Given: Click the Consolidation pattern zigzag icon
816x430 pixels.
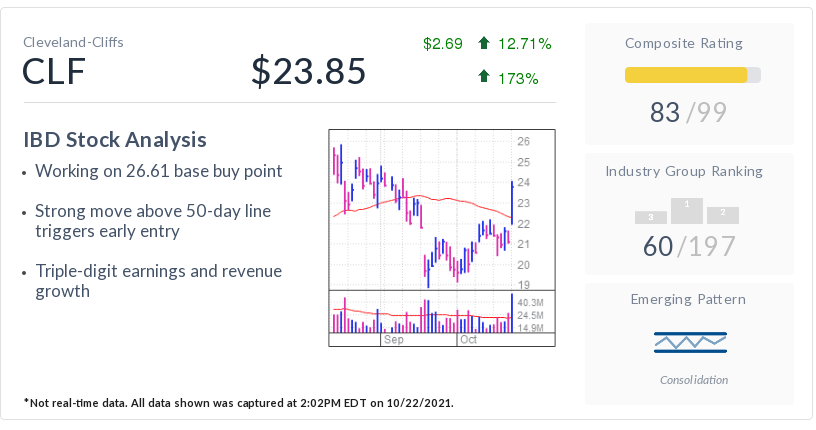Looking at the screenshot, I should point(690,343).
